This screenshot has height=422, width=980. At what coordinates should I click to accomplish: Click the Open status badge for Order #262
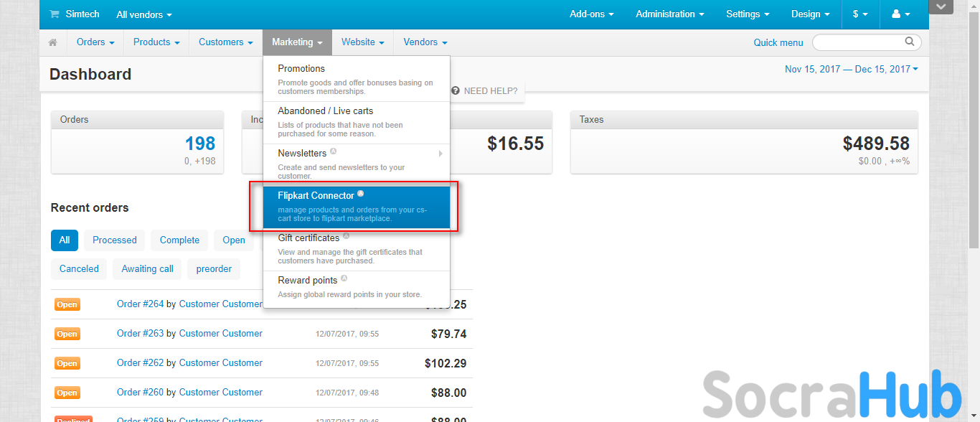point(67,363)
